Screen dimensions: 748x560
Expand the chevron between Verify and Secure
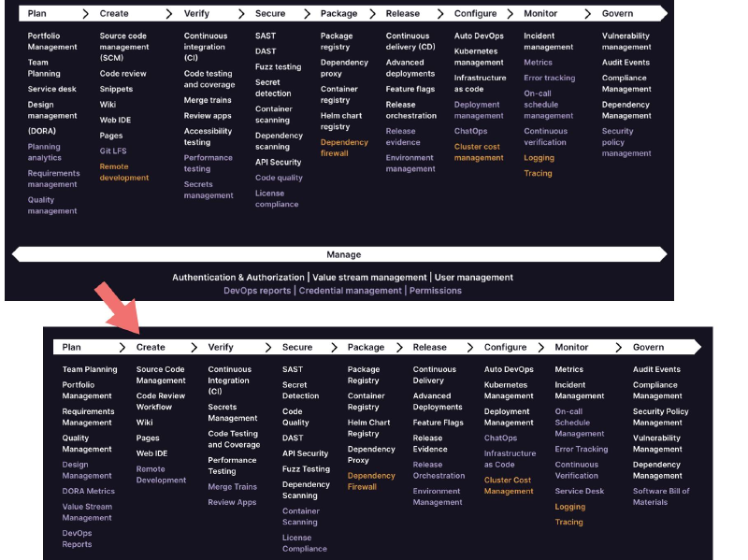pyautogui.click(x=241, y=13)
